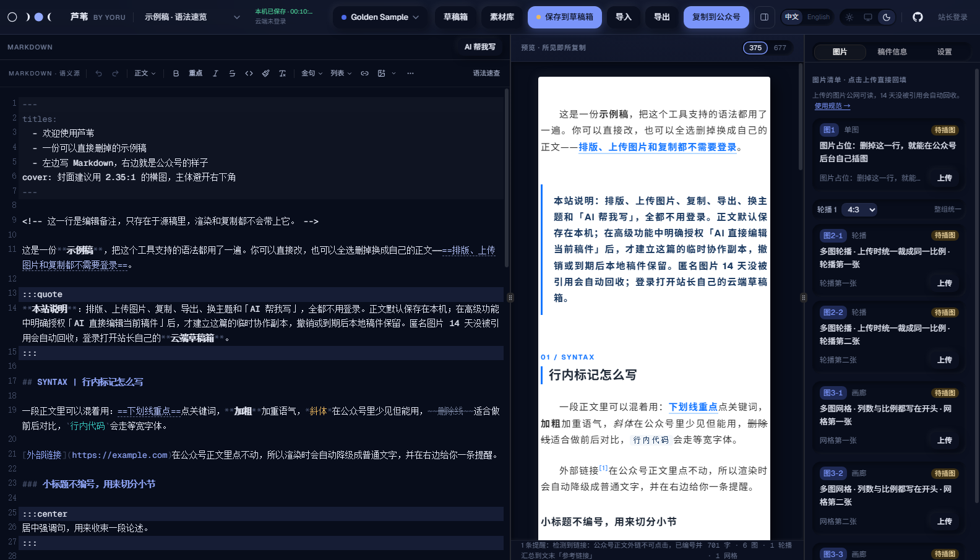Set preview width to 677
The width and height of the screenshot is (980, 560).
click(780, 48)
